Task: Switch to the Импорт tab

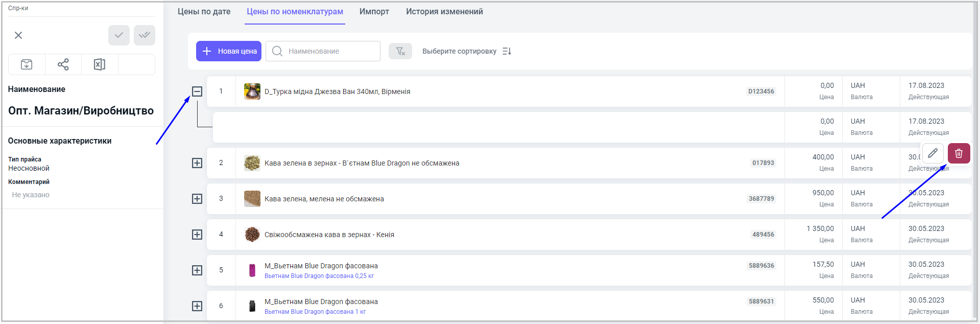Action: [x=374, y=12]
